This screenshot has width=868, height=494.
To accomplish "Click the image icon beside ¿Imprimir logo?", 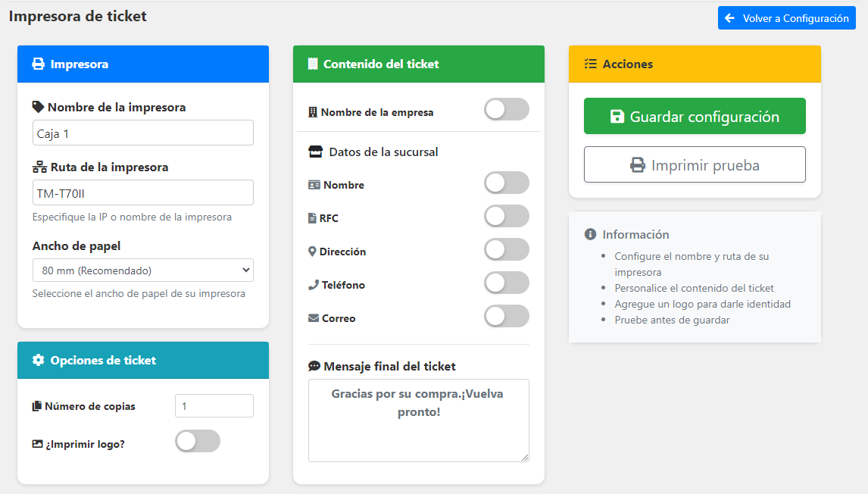I will 37,443.
